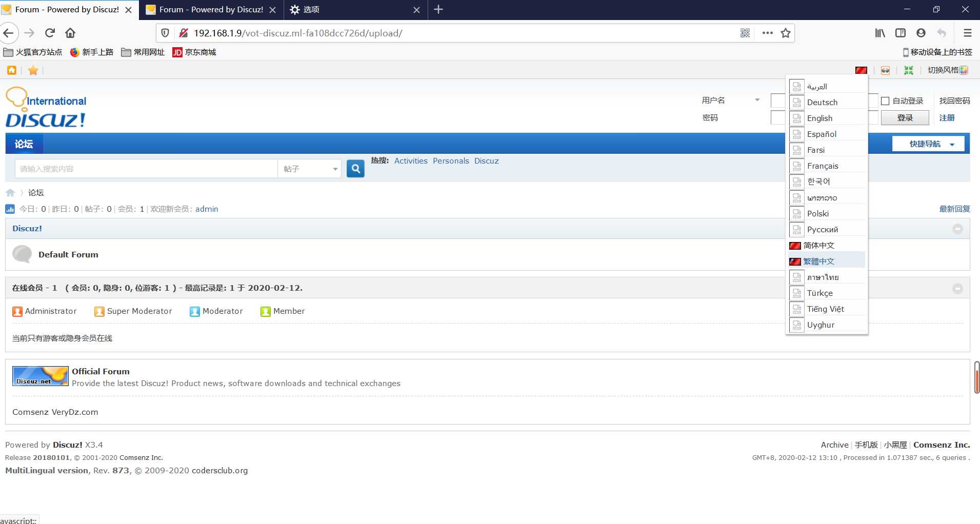980x524 pixels.
Task: Open the Firefox library icon
Action: [x=880, y=33]
